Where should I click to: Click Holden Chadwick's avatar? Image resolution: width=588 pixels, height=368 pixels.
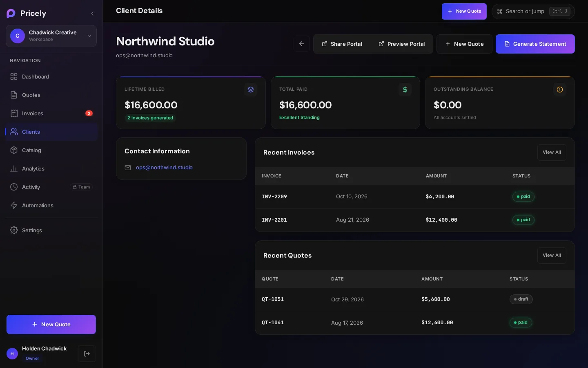click(x=12, y=354)
